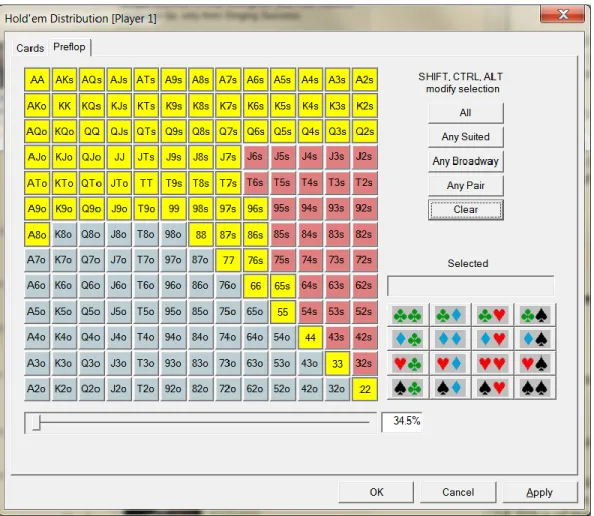Toggle the 65s hand cell

283,286
